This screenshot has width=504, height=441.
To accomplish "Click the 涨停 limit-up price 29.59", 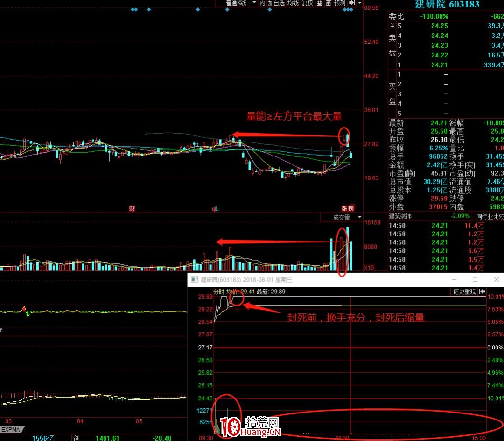I will click(439, 198).
